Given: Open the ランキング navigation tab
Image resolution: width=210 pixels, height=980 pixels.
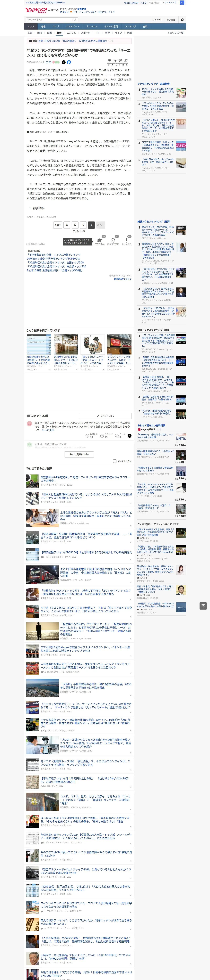Looking at the screenshot, I should point(130,27).
